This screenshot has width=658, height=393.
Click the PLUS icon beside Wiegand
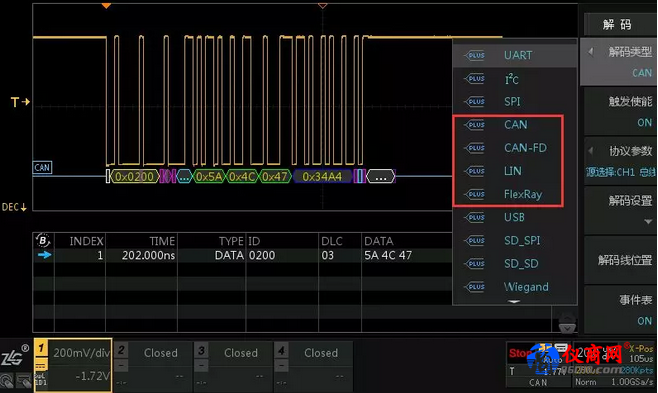point(475,287)
